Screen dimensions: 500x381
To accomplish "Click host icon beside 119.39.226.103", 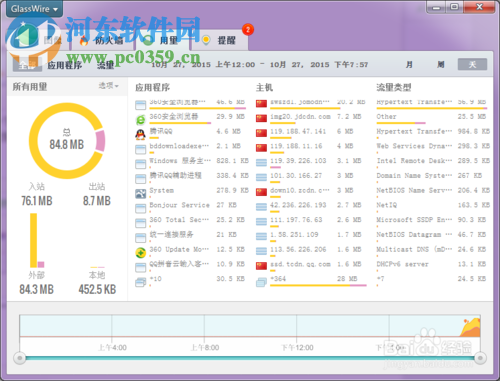I will coord(261,163).
